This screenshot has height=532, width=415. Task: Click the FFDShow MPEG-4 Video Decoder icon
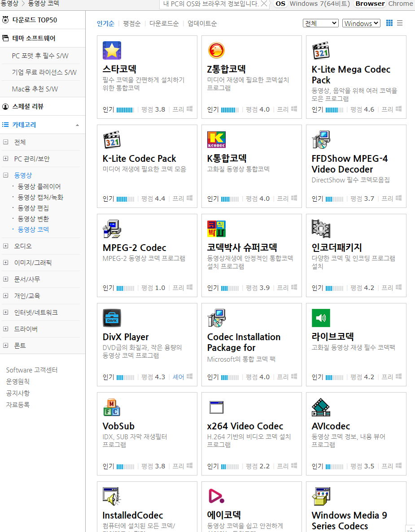coord(321,139)
